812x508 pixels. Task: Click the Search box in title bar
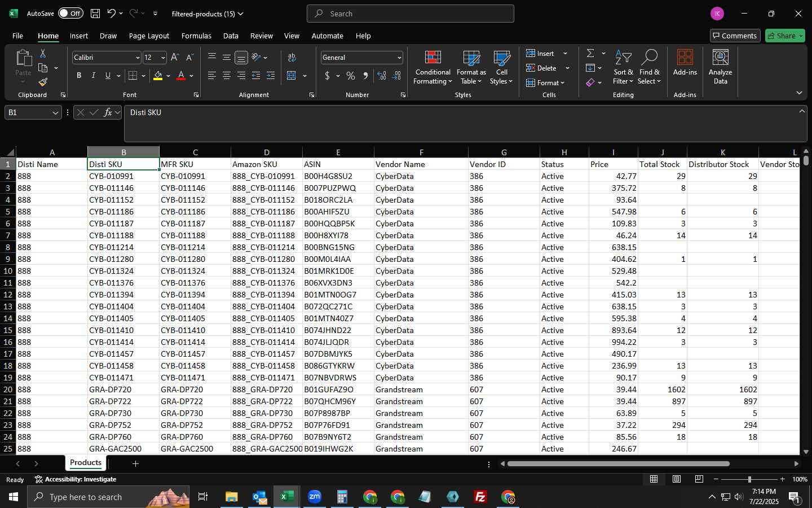click(x=410, y=14)
